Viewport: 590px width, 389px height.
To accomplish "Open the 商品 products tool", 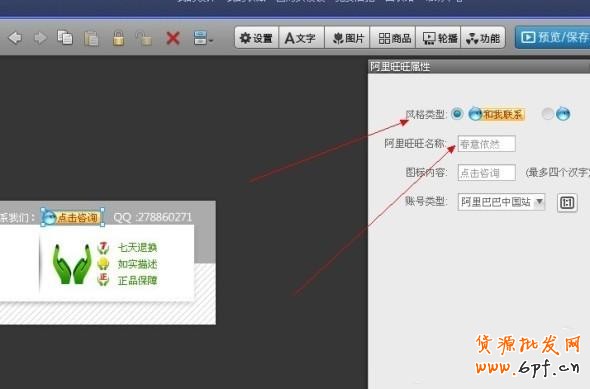I will 393,38.
